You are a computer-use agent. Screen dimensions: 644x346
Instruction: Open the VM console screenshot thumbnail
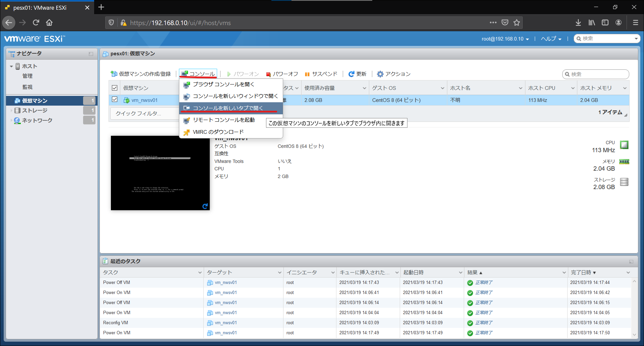point(160,173)
